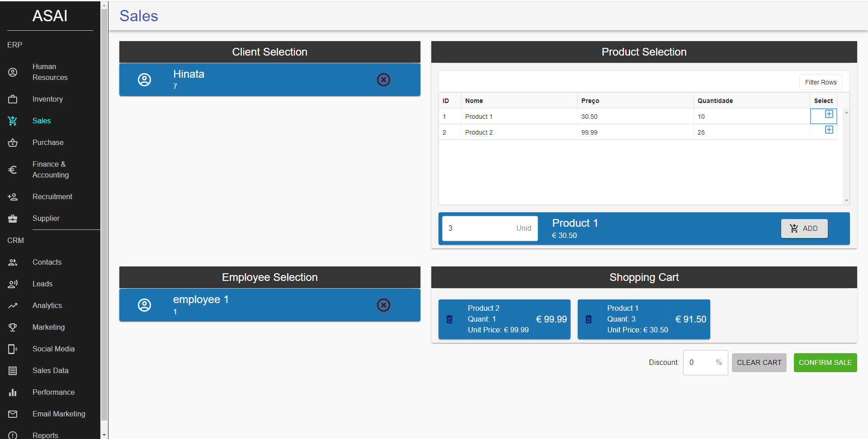Click the Discount percentage input field
Viewport: 868px width, 439px height.
700,363
